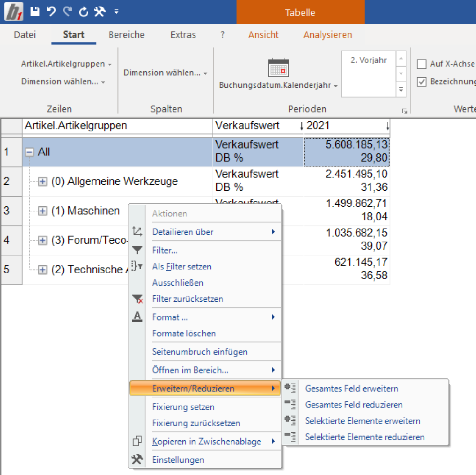476x475 pixels.
Task: Click the funnel icon beside Filter...
Action: pyautogui.click(x=137, y=250)
